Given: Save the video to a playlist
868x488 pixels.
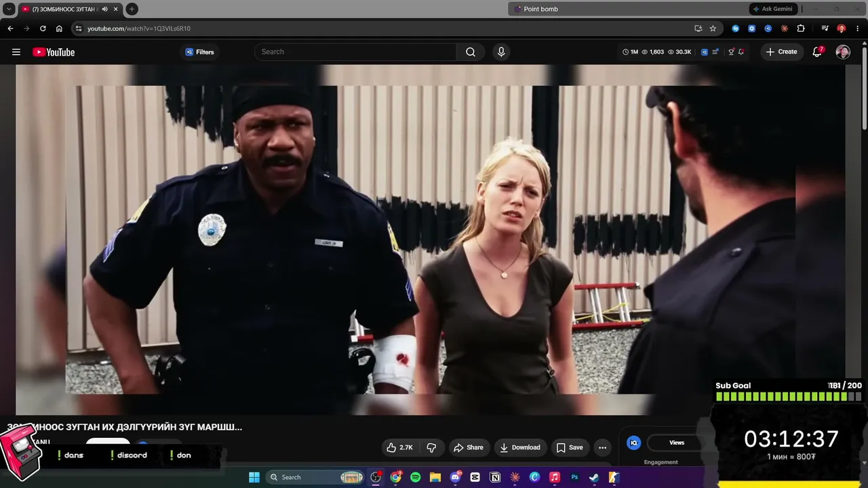Looking at the screenshot, I should click(x=570, y=447).
